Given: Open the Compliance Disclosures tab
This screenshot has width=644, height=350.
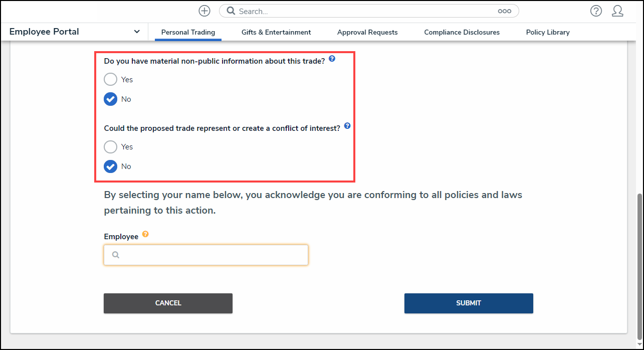Looking at the screenshot, I should coord(462,32).
